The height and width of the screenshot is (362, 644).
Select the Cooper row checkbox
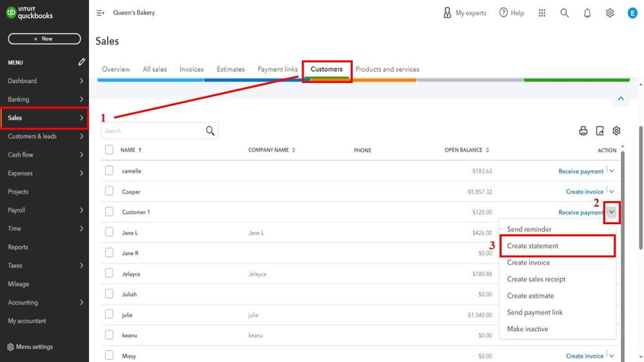pos(109,191)
